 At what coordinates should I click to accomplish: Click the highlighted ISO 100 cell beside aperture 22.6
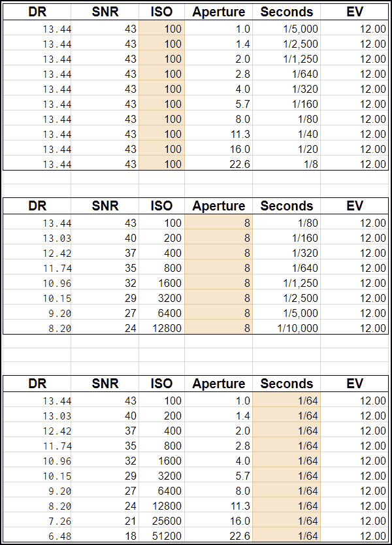(161, 164)
